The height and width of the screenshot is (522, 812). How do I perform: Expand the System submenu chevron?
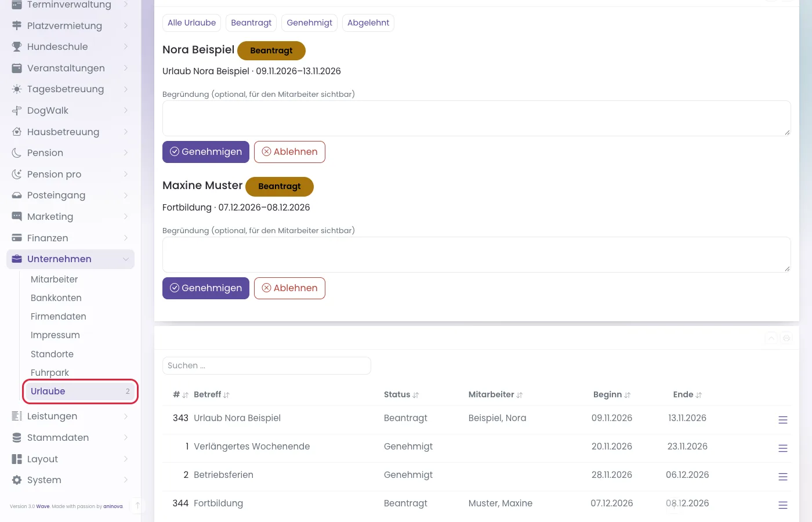point(126,480)
